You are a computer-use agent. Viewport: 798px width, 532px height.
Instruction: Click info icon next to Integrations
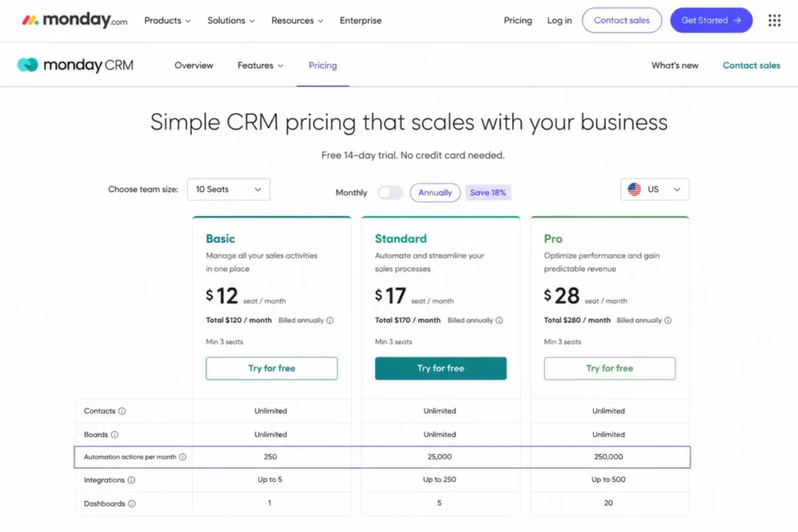point(131,480)
